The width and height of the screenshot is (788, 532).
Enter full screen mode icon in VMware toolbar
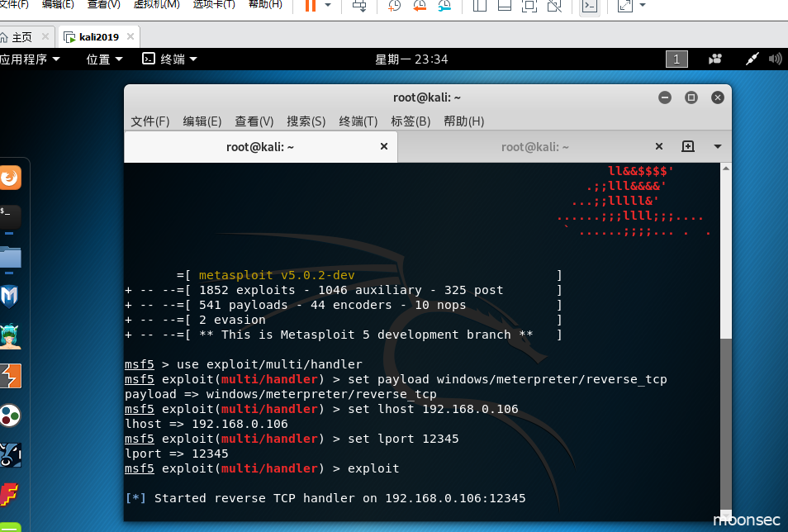point(529,6)
